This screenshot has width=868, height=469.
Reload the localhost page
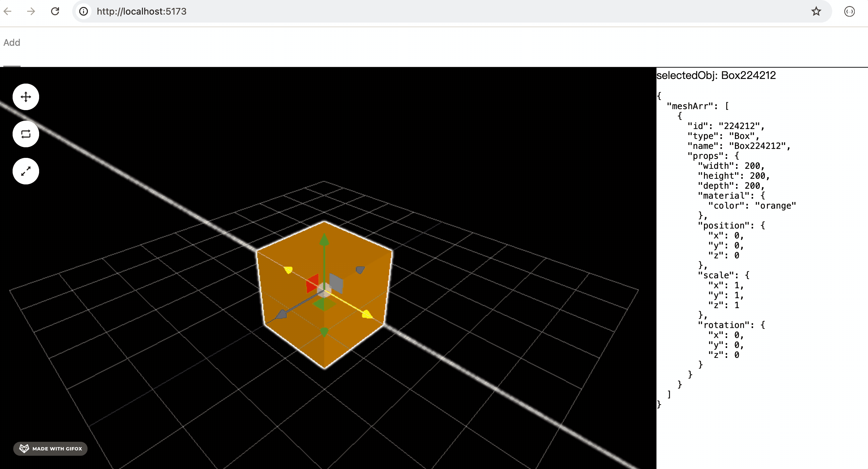click(x=55, y=12)
